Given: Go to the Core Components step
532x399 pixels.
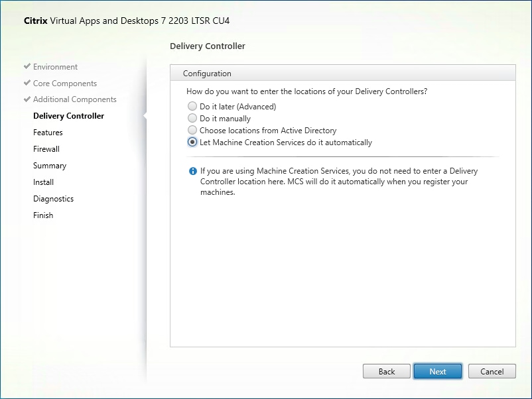Looking at the screenshot, I should [x=65, y=84].
